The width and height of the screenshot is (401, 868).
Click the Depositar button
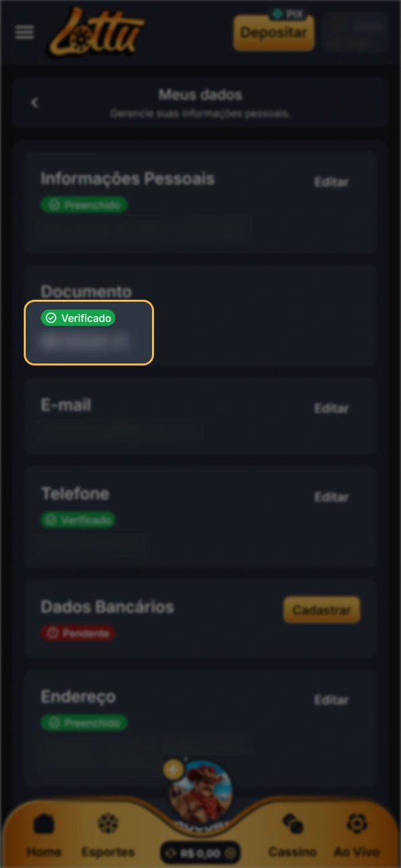pyautogui.click(x=274, y=33)
